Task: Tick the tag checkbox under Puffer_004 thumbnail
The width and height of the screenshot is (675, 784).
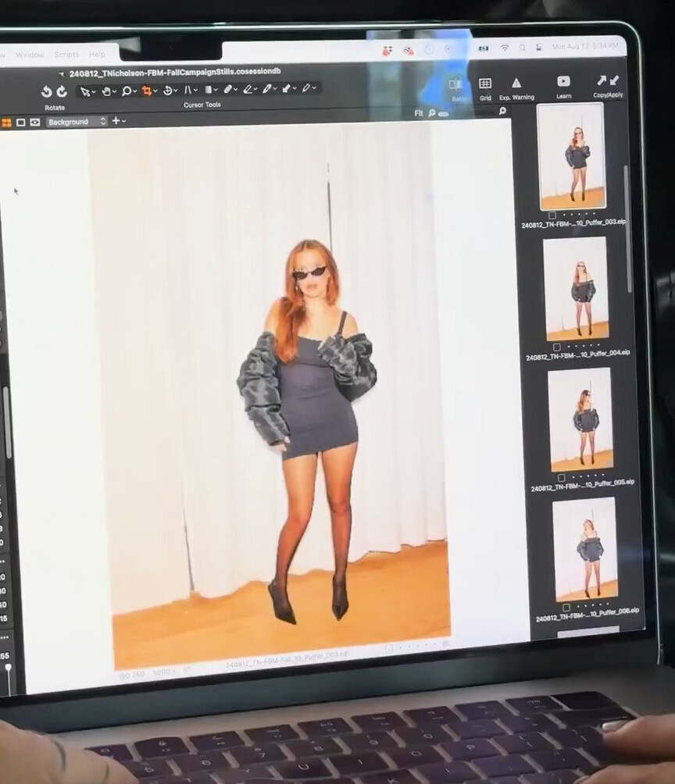Action: coord(557,347)
